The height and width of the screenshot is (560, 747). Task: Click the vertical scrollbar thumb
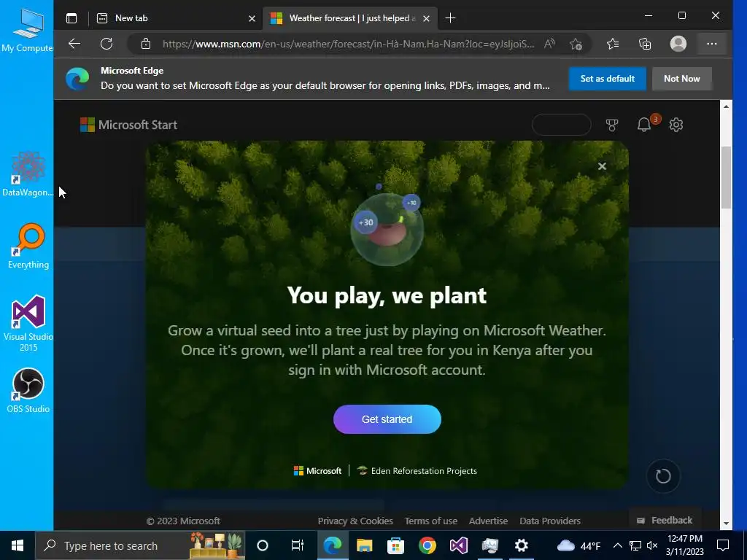(x=726, y=177)
